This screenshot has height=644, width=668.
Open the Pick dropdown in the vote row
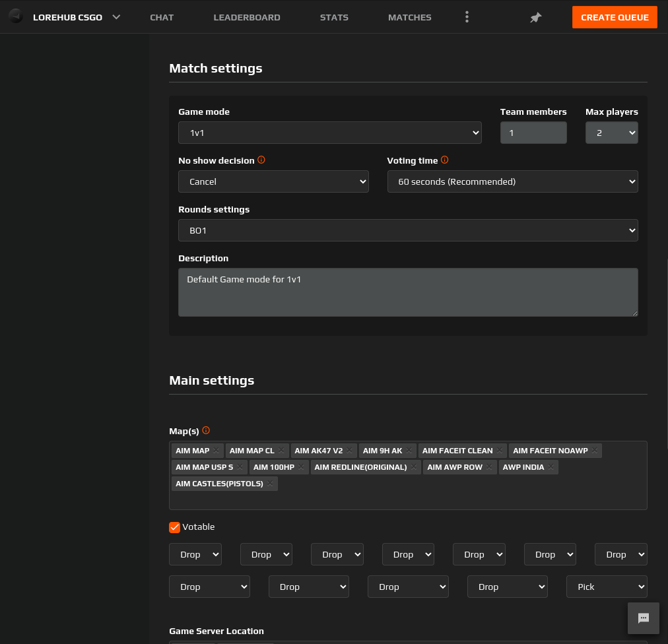point(606,587)
